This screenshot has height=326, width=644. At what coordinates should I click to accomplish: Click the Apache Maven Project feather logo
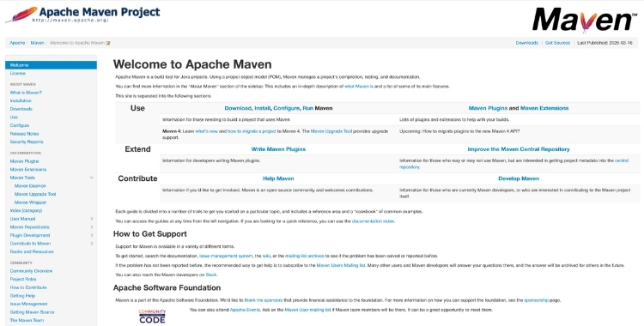tap(82, 14)
